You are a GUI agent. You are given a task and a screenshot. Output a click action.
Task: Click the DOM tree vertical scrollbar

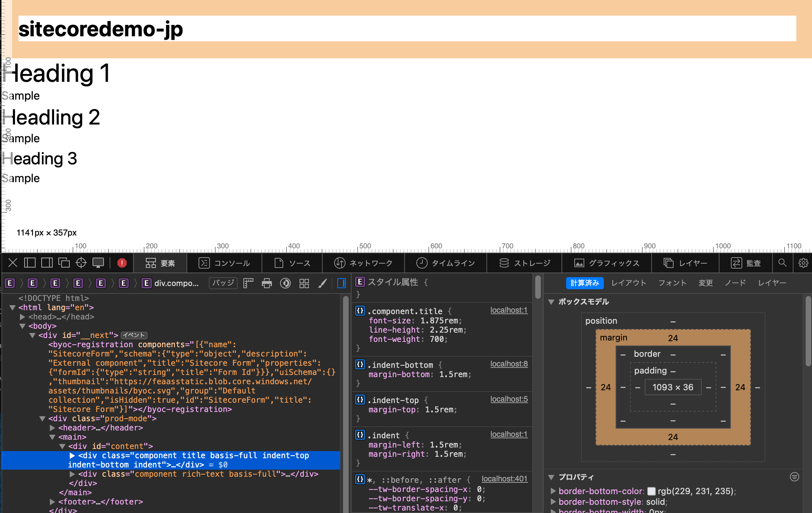click(x=345, y=404)
